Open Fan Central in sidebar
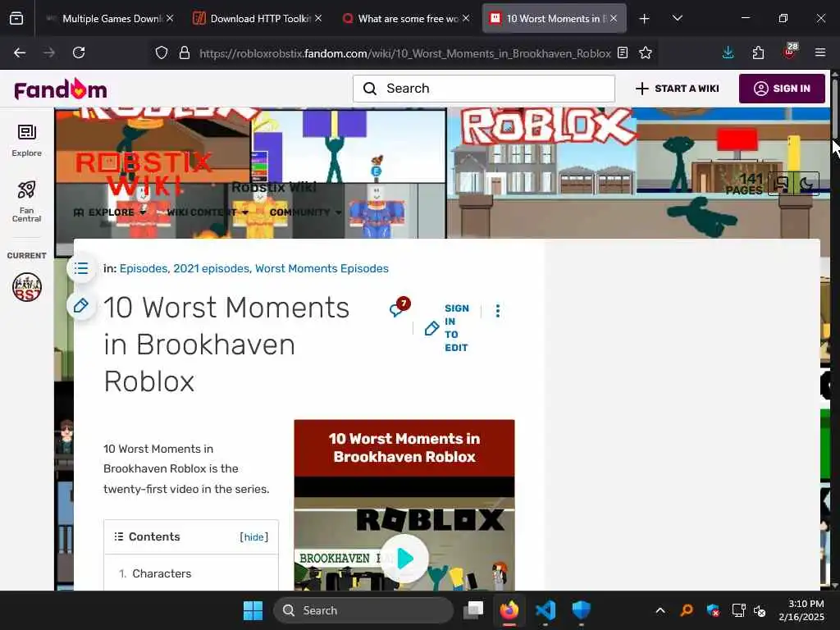 27,202
